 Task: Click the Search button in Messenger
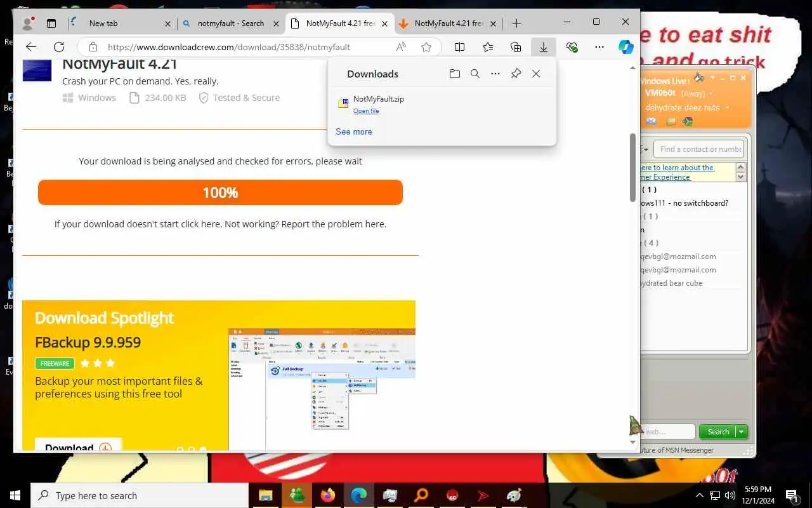[718, 432]
